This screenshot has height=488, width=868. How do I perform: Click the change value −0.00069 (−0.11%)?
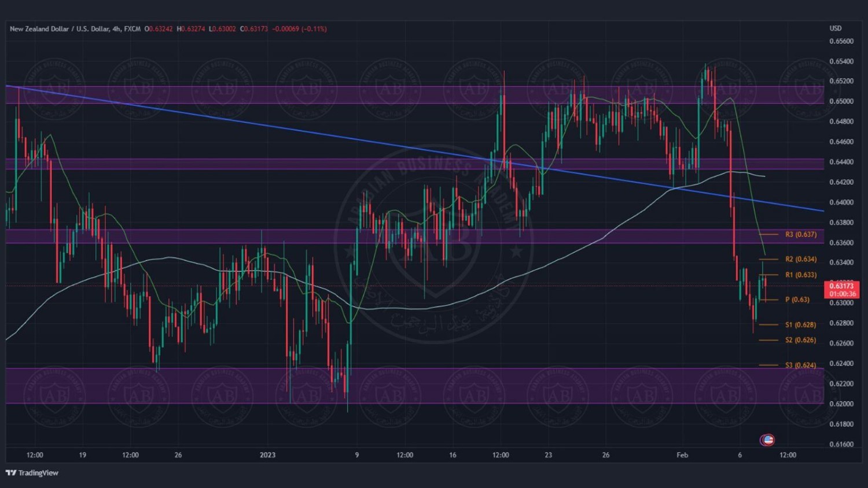click(299, 29)
